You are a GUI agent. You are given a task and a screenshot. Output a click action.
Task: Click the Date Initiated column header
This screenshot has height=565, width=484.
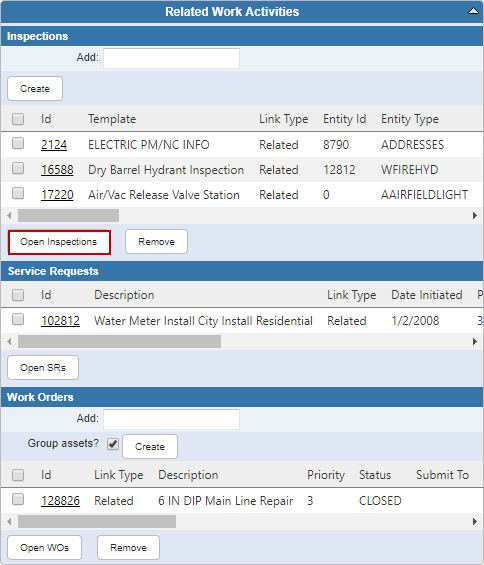tap(427, 295)
